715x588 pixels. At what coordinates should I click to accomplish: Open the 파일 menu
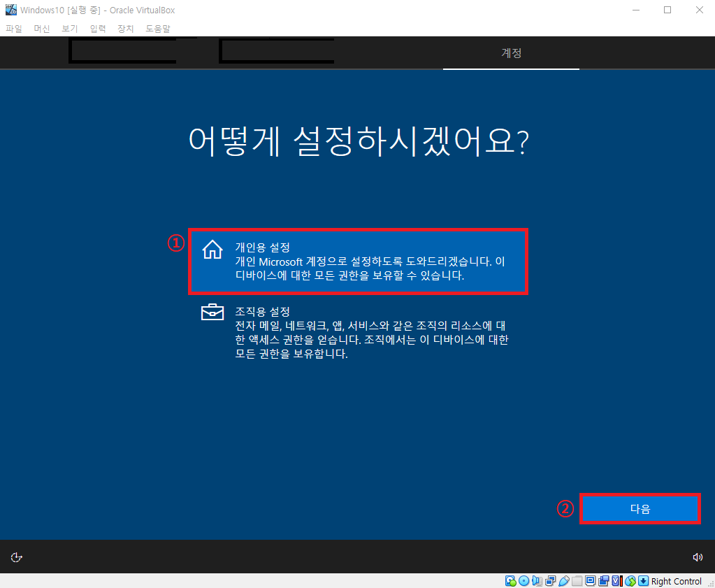(x=14, y=28)
